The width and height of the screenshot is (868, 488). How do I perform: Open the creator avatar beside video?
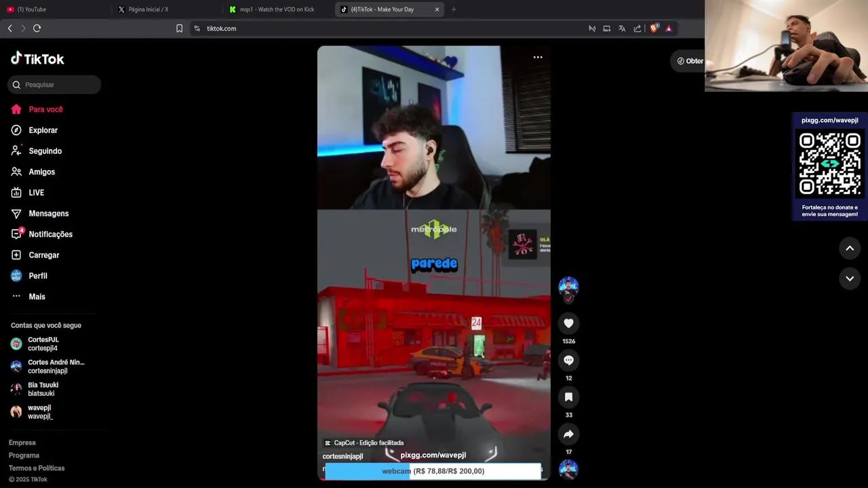pyautogui.click(x=568, y=286)
